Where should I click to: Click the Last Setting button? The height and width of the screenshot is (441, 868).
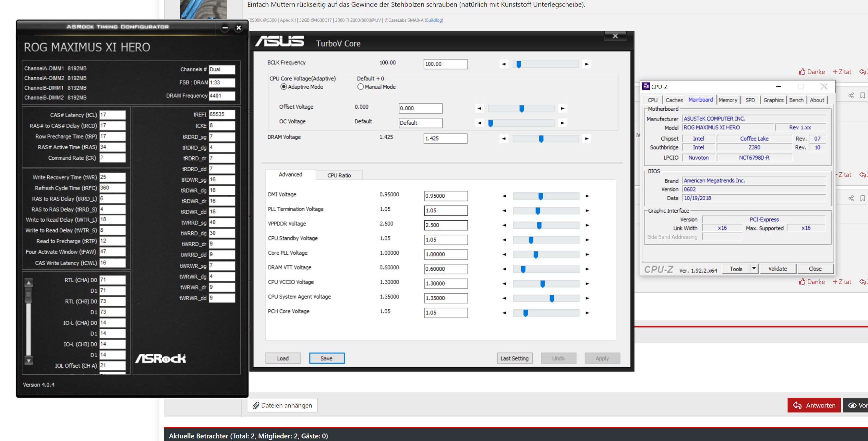514,358
